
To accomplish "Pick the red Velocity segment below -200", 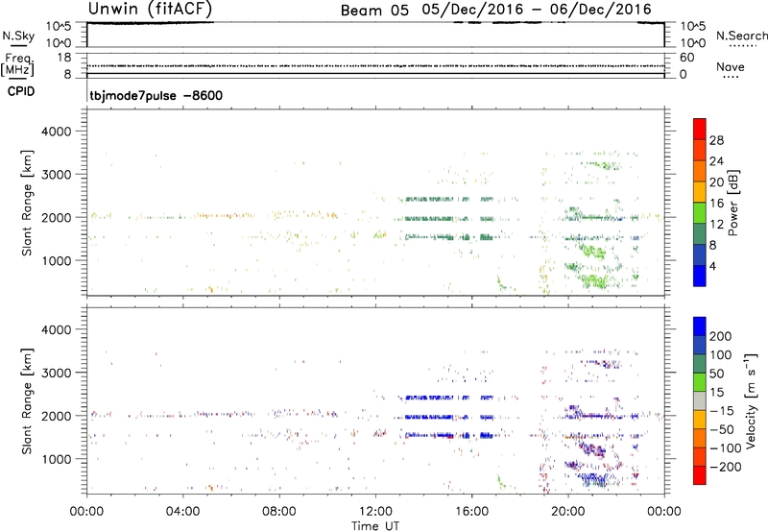I will coord(700,475).
